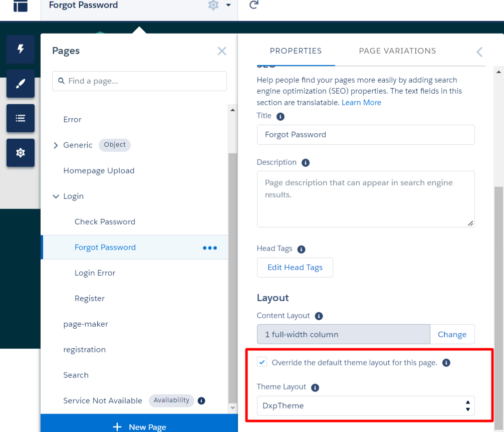
Task: Uncheck Override the default theme layout checkbox
Action: click(x=262, y=362)
